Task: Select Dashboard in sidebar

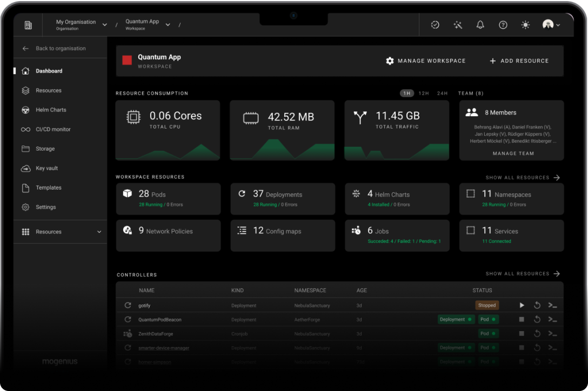Action: pyautogui.click(x=60, y=71)
